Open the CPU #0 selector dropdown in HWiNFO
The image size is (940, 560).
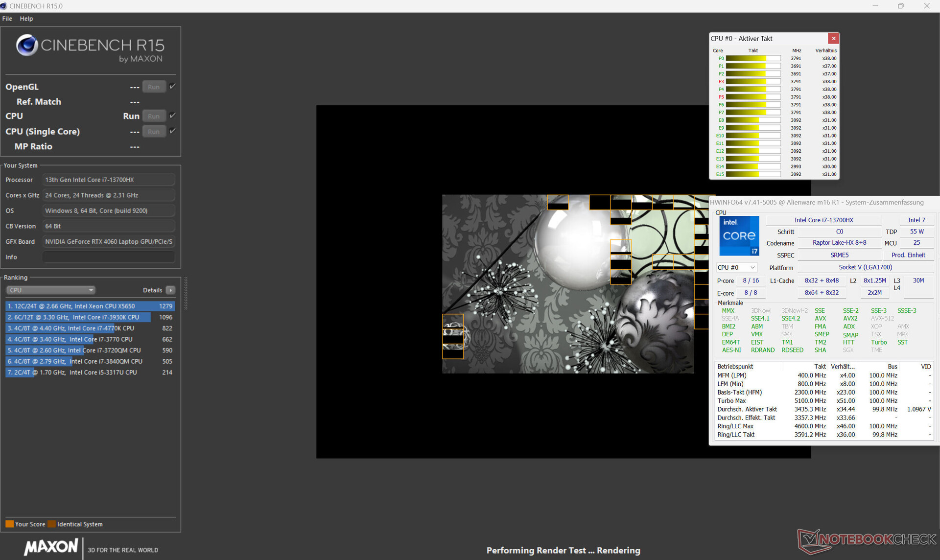point(736,268)
